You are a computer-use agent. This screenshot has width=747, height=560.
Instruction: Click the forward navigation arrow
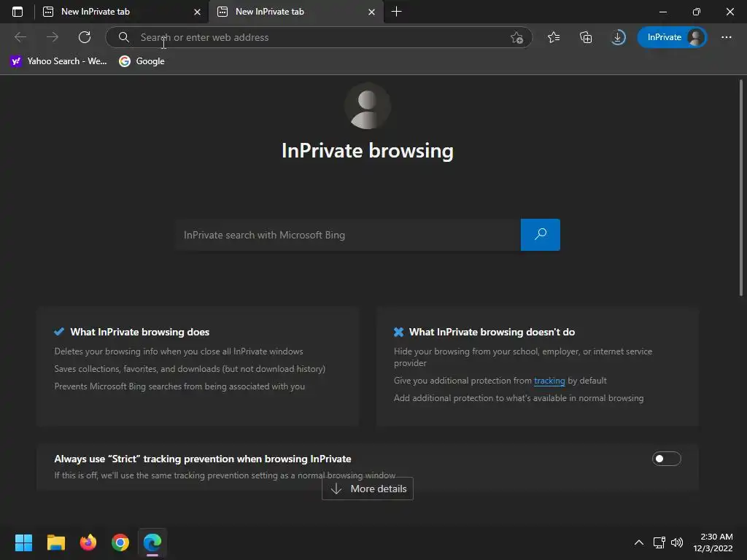point(53,37)
